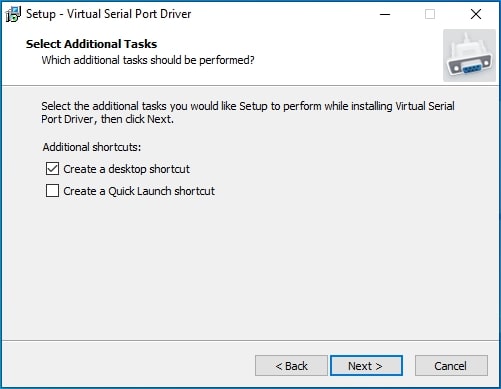Click the disabled maximize button
The width and height of the screenshot is (501, 389).
point(430,14)
